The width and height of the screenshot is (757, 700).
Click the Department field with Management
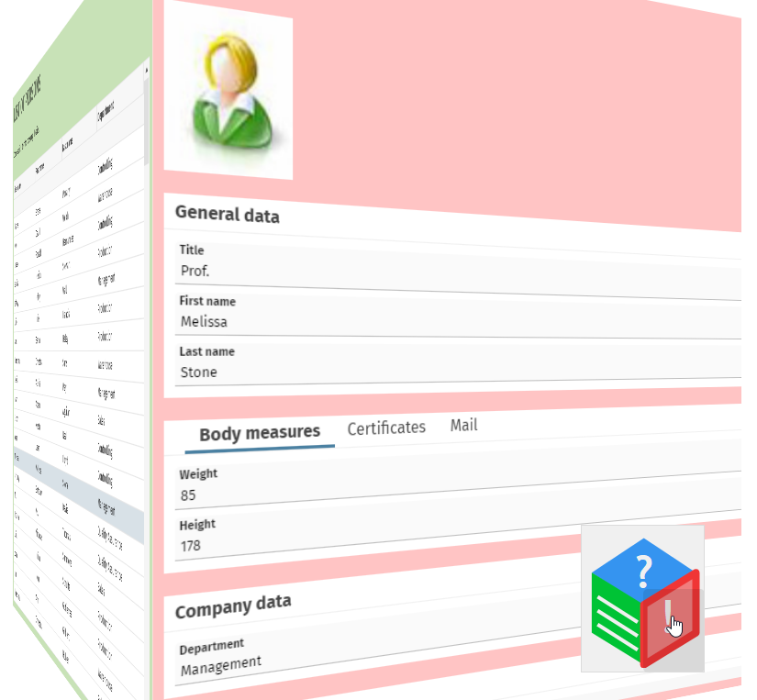click(367, 659)
